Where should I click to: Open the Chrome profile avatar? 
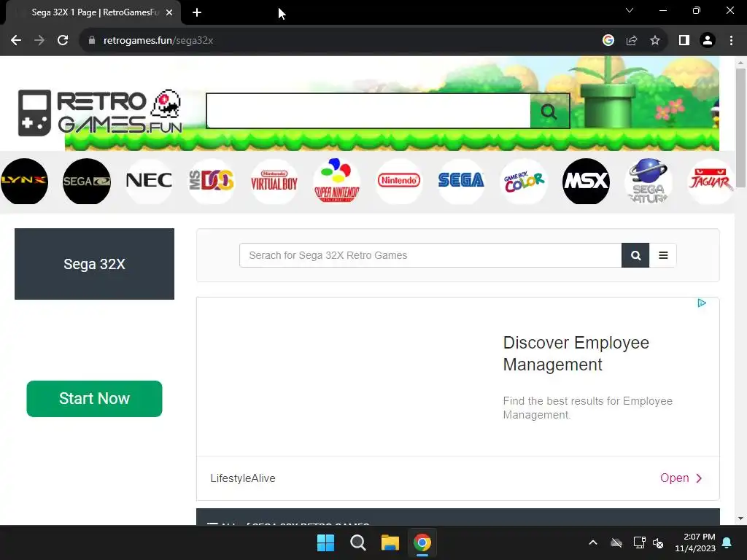pyautogui.click(x=708, y=41)
